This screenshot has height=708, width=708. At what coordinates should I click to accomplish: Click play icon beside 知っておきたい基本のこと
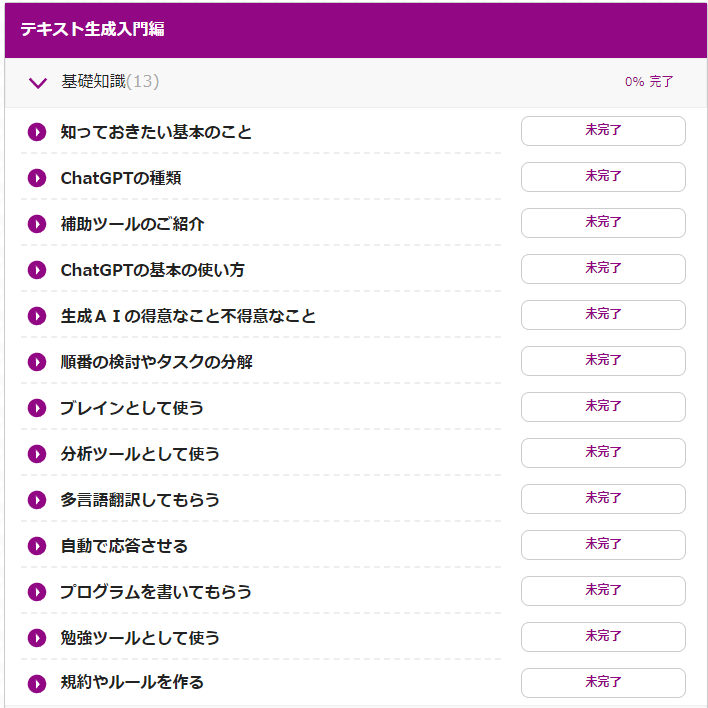click(x=37, y=132)
